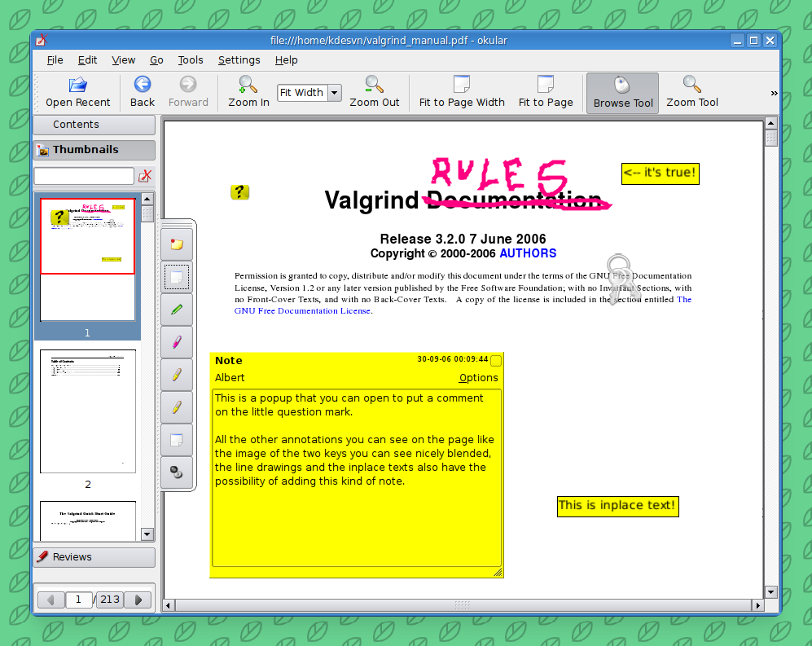Screen dimensions: 812x646
Task: Click the Zoom Out toolbar icon
Action: [x=374, y=85]
